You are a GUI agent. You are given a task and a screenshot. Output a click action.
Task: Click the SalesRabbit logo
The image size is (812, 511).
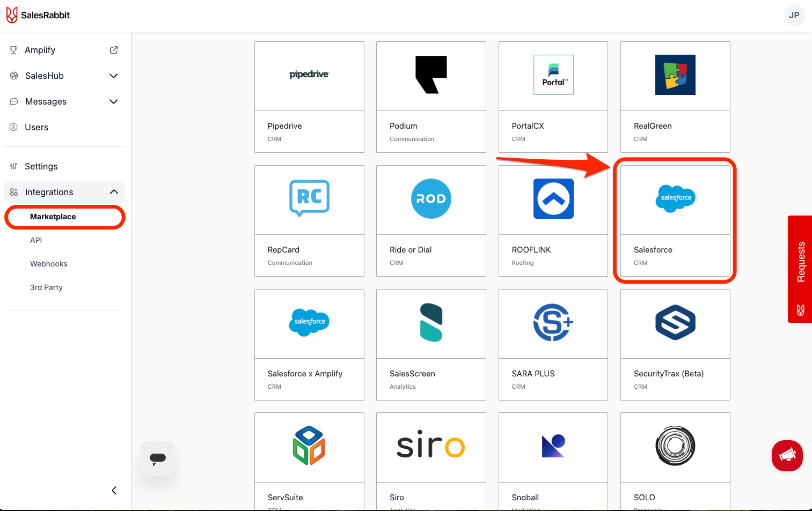coord(38,15)
